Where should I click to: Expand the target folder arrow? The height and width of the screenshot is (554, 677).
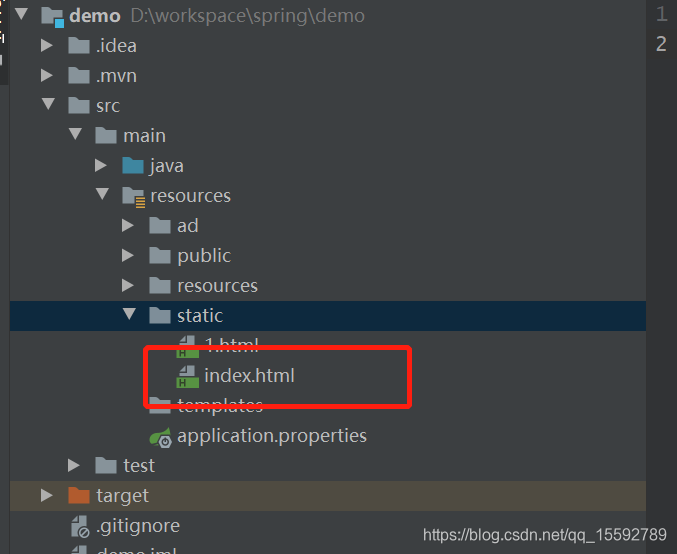(x=47, y=496)
